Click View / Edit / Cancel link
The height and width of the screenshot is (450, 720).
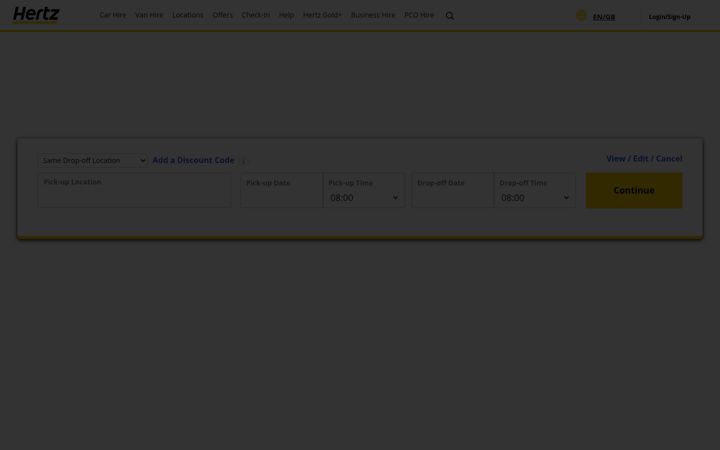click(644, 158)
